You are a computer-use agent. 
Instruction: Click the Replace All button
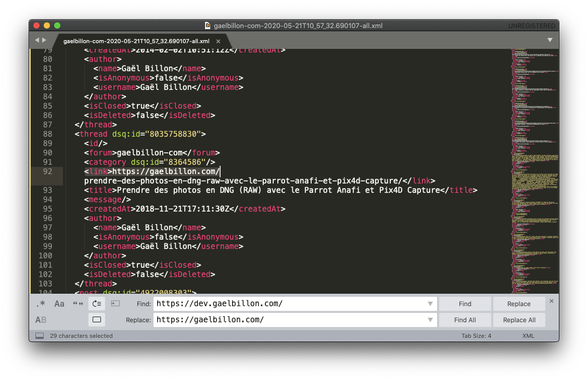coord(519,320)
